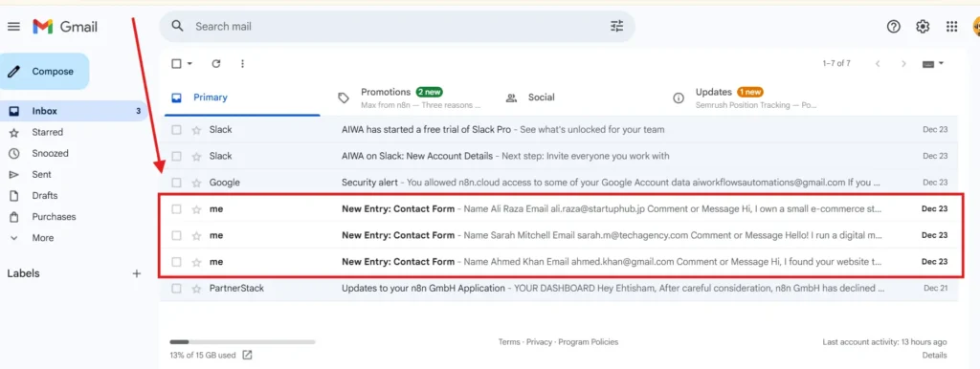Open AIWA on Slack New Account Details

[558, 156]
